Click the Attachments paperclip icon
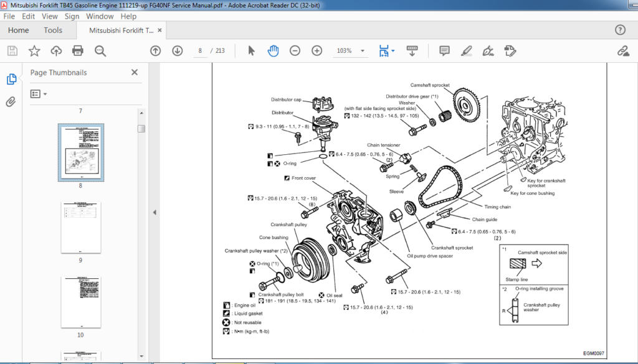The width and height of the screenshot is (638, 364). [11, 101]
